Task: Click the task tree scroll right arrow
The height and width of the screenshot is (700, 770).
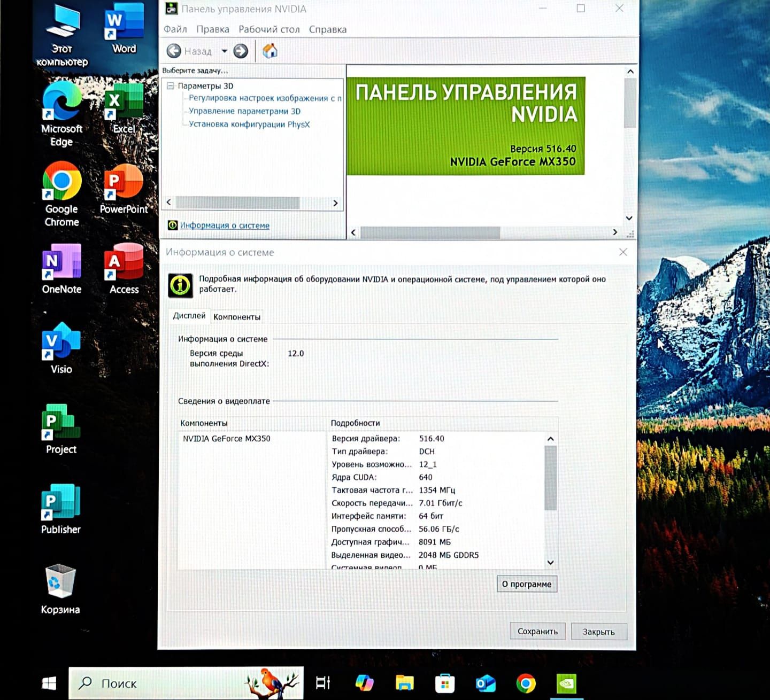Action: [x=335, y=203]
